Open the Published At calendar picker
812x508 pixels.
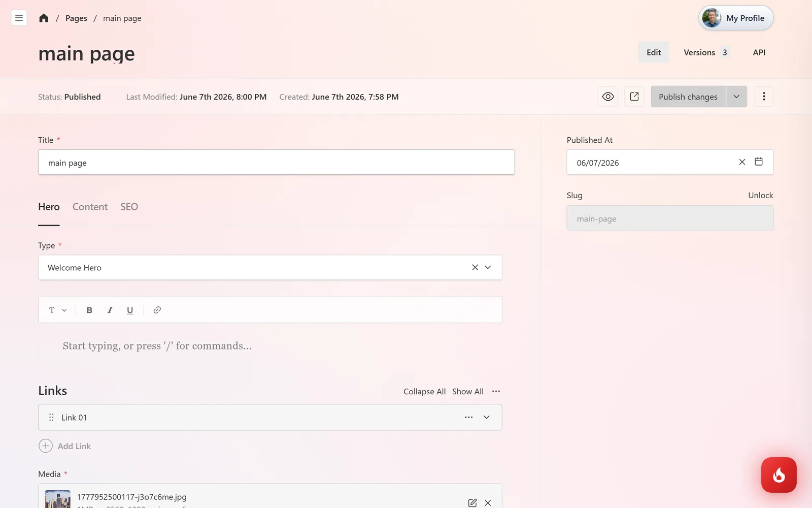(x=759, y=162)
